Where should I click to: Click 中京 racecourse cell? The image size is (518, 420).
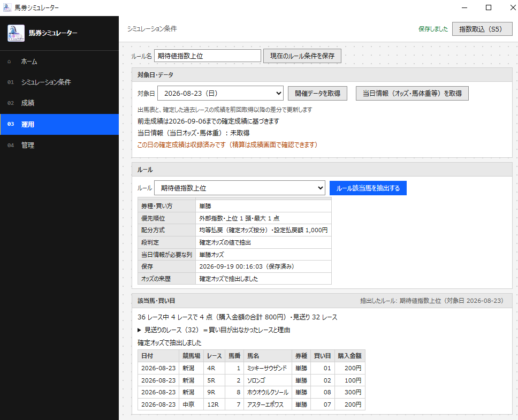click(x=191, y=404)
